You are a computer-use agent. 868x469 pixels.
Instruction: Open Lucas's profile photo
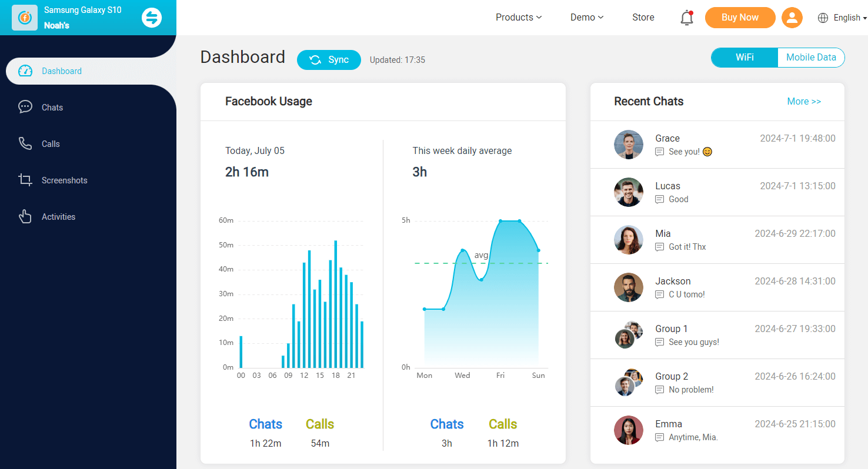click(x=629, y=192)
